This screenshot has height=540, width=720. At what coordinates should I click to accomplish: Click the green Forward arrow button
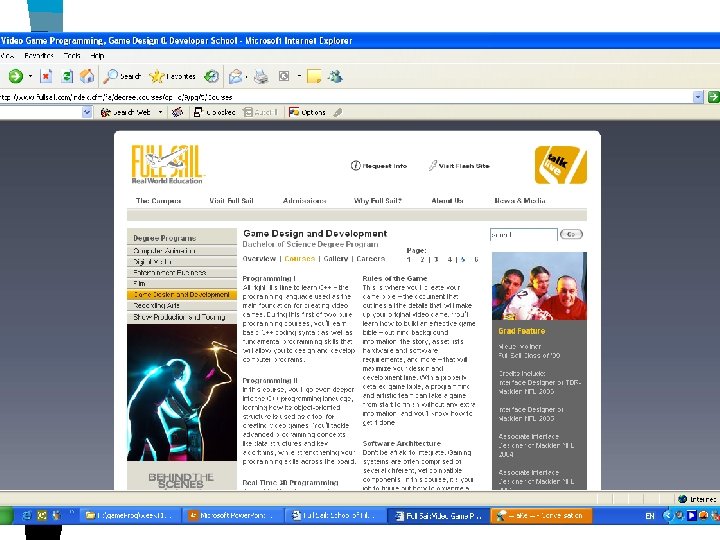click(x=16, y=76)
